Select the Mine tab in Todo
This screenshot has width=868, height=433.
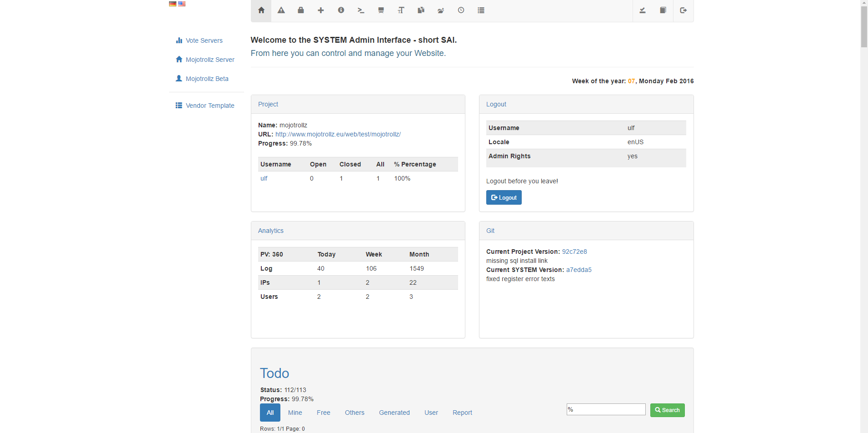click(295, 413)
